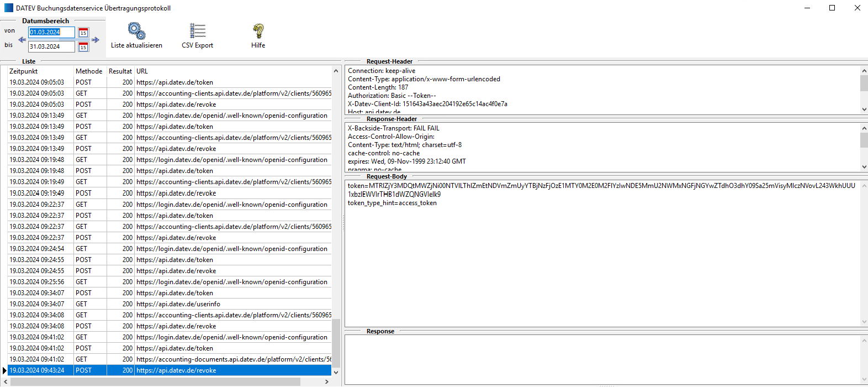Viewport: 868px width, 387px height.
Task: Click the URL column header
Action: [232, 71]
